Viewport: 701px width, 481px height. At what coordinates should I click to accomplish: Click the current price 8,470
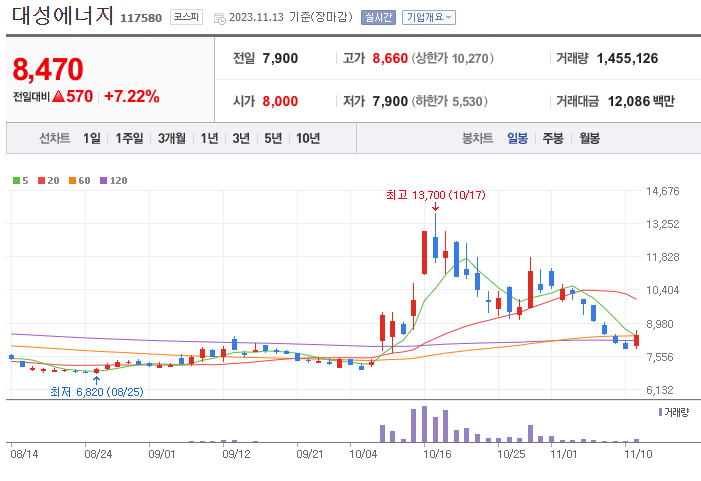point(48,69)
